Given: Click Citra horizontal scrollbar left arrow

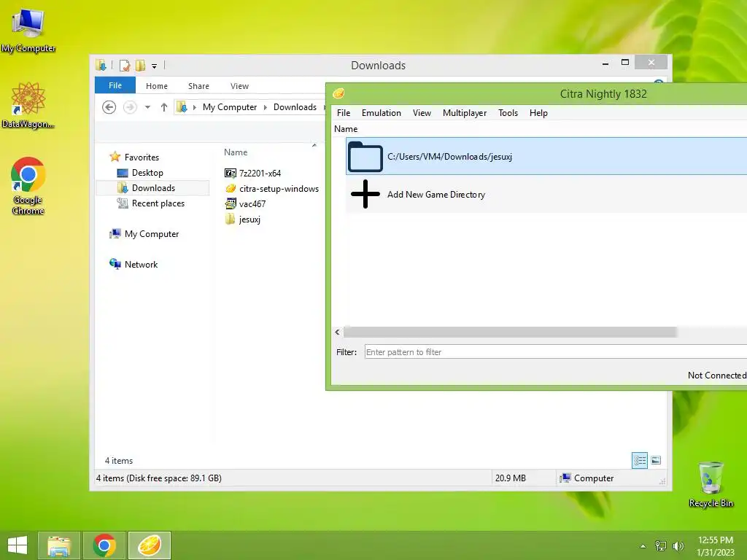Looking at the screenshot, I should pyautogui.click(x=337, y=332).
